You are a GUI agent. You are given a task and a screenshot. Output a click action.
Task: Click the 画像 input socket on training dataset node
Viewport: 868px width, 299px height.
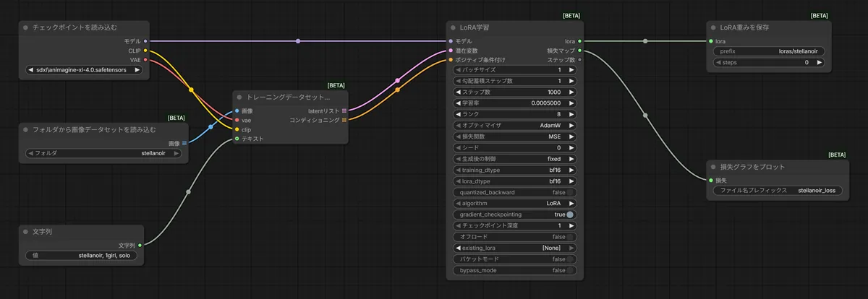(x=237, y=110)
